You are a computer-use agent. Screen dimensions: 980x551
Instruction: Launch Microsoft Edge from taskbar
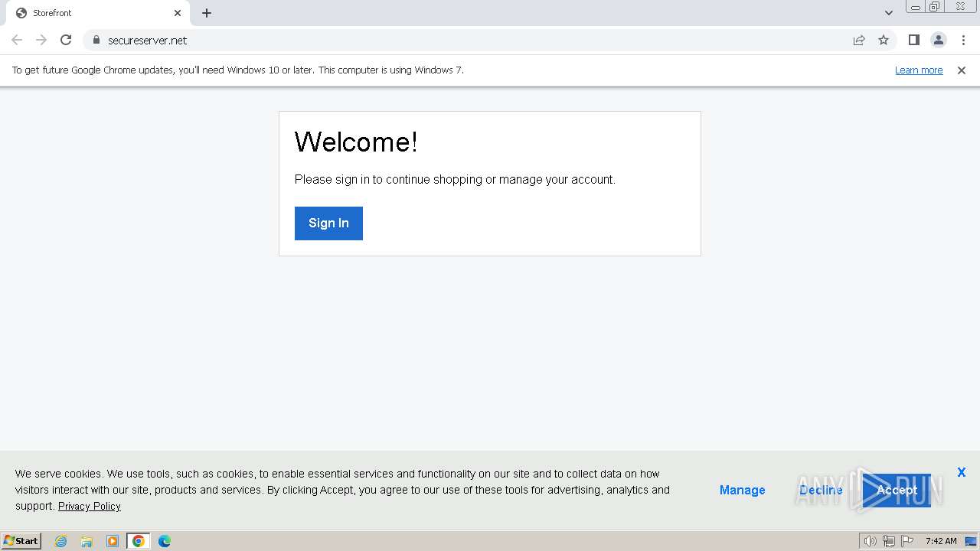click(x=165, y=541)
